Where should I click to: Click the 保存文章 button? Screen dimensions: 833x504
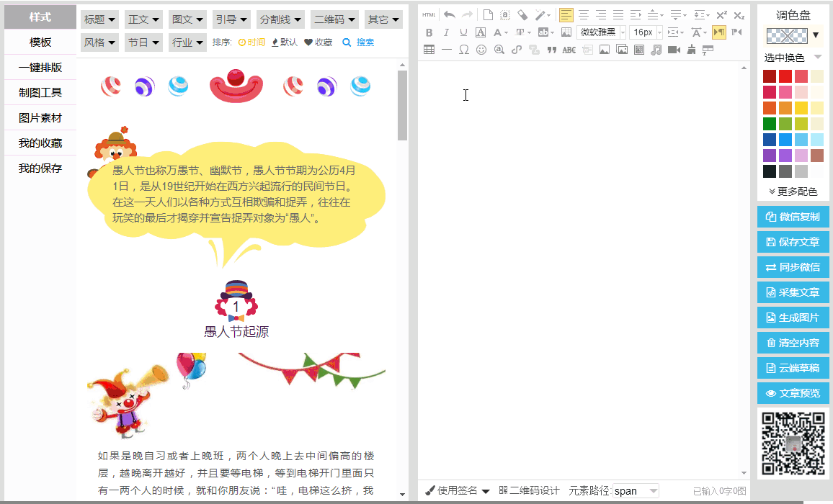click(793, 242)
